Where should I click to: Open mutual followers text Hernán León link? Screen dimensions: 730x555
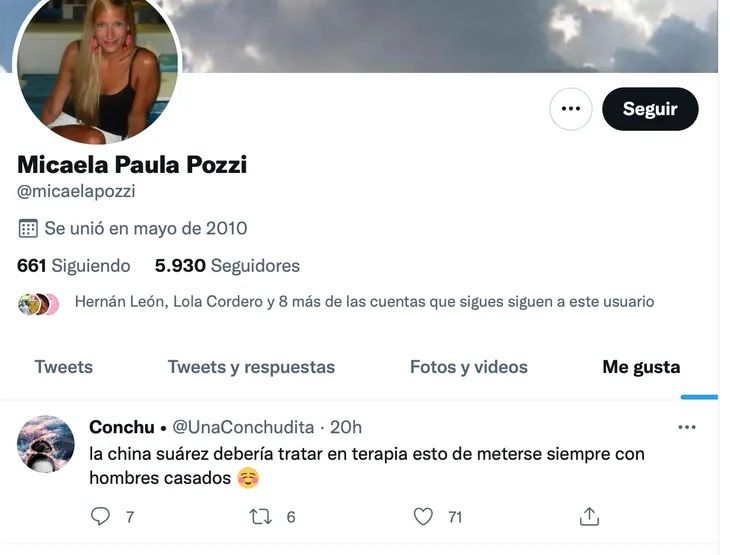119,302
